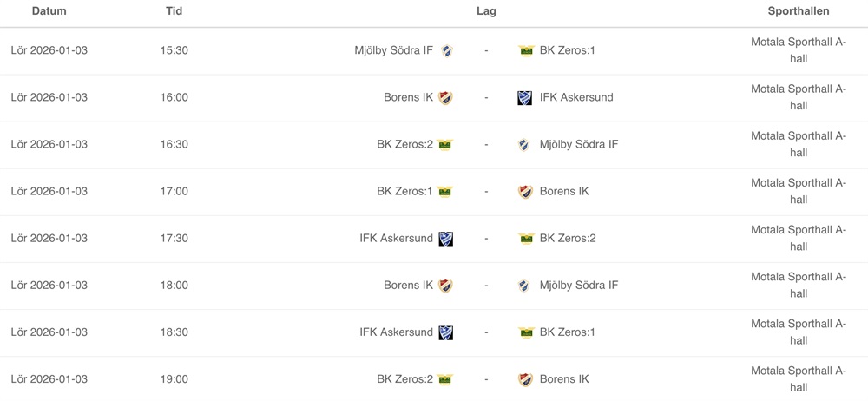The height and width of the screenshot is (401, 868).
Task: Click BK Zeros:1 logo in 15:30 match
Action: pos(525,50)
